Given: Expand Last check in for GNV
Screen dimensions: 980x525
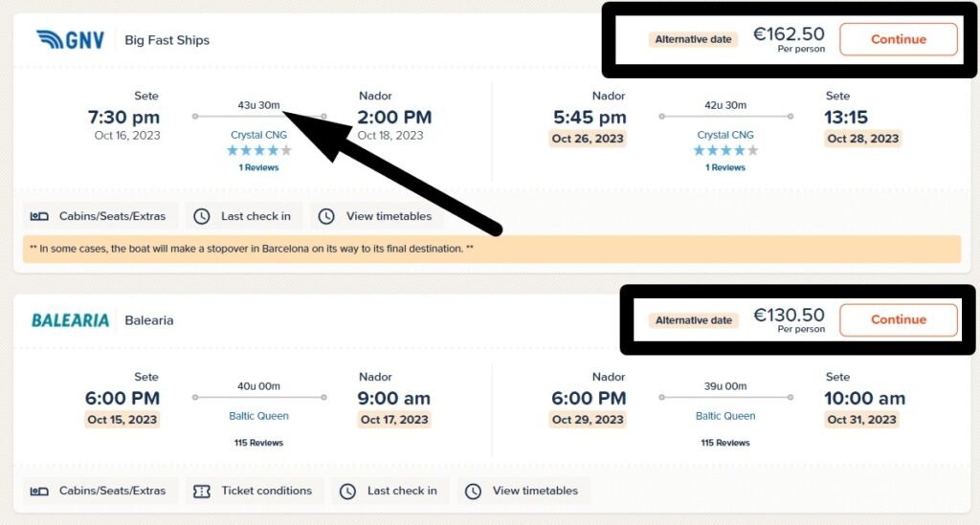Looking at the screenshot, I should point(244,216).
